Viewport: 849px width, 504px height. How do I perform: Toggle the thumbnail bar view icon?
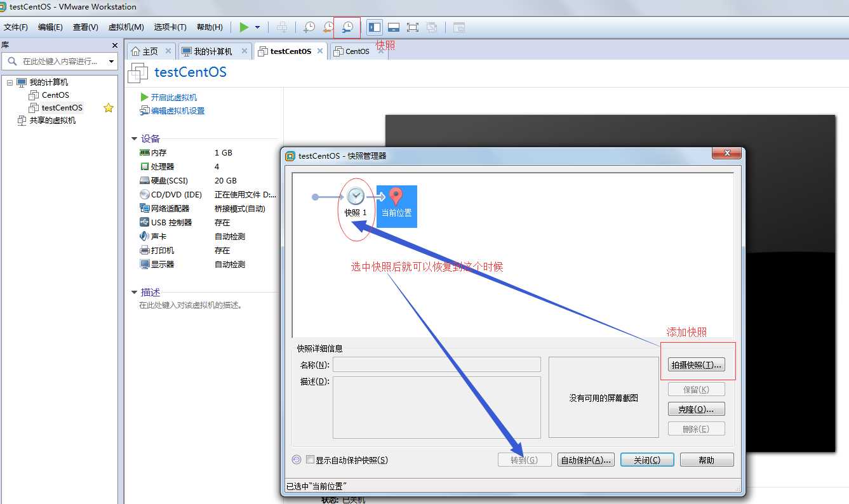point(394,27)
